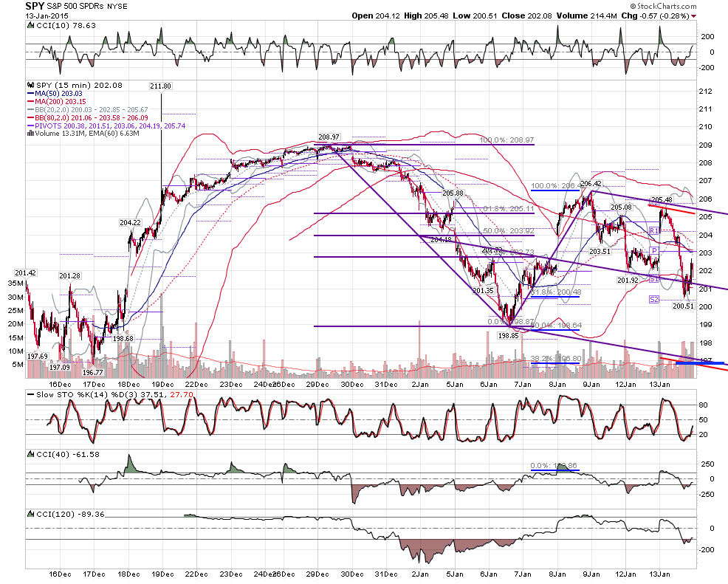Click the 'MA(50) 203.03' legend entry
The width and height of the screenshot is (728, 584).
point(58,93)
